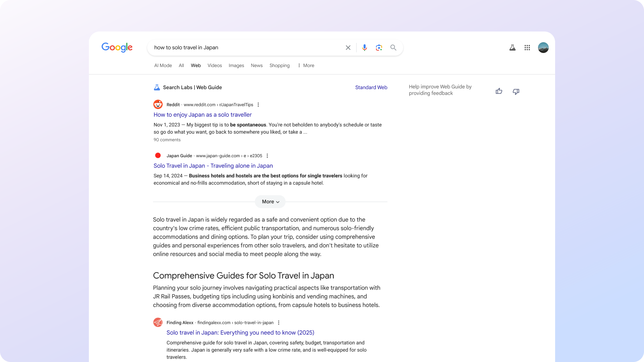
Task: Open Search Labs via the flask icon
Action: 512,48
